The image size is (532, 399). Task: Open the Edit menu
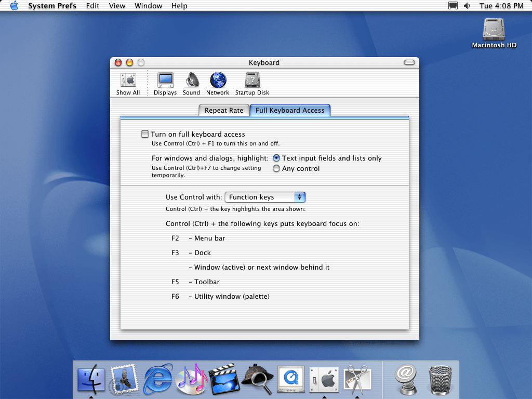[x=92, y=6]
